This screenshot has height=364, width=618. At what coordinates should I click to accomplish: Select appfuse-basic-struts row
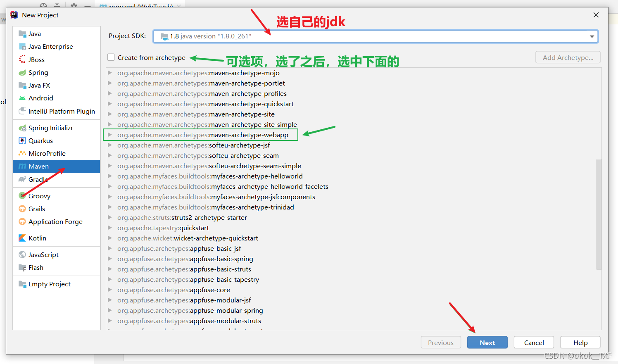(351, 269)
